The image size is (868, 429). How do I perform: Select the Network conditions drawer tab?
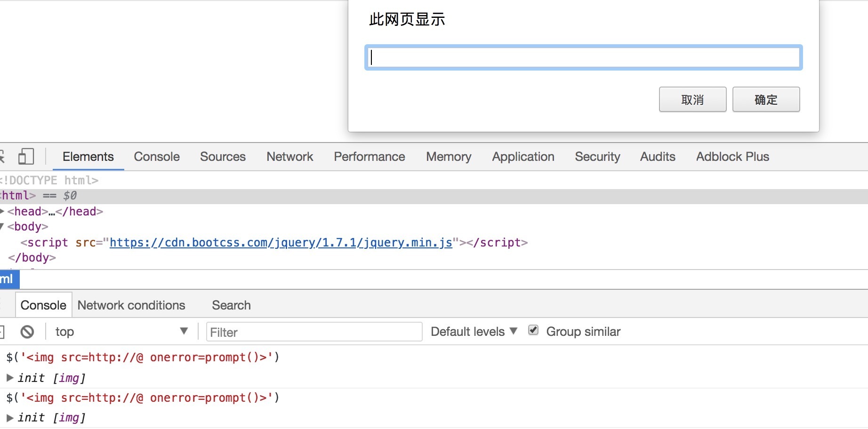coord(131,305)
